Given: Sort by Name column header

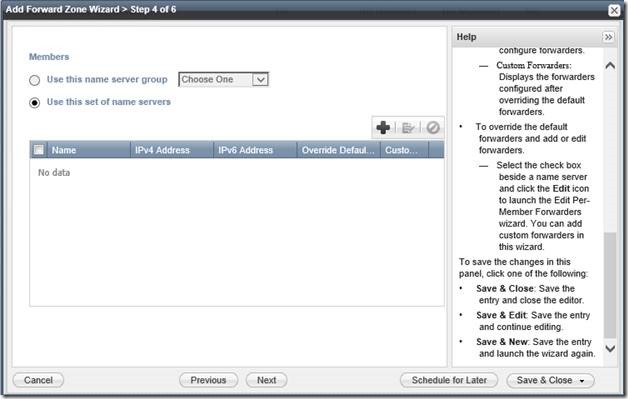Looking at the screenshot, I should coord(88,150).
